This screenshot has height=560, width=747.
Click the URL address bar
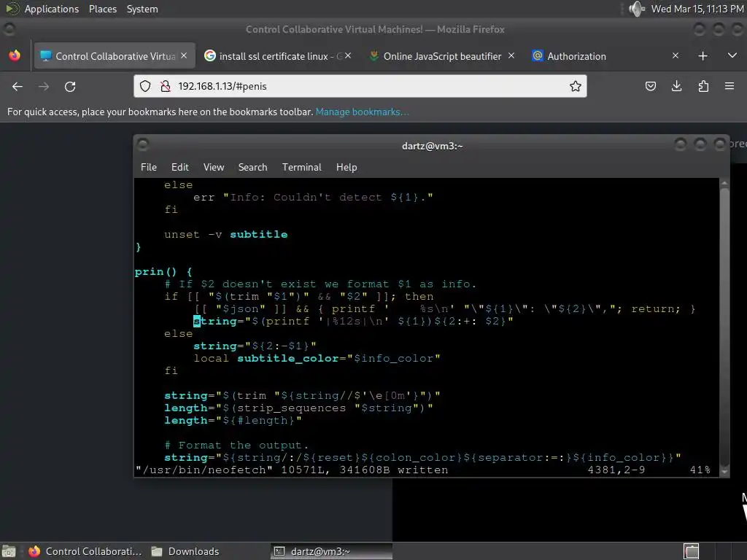pyautogui.click(x=360, y=86)
